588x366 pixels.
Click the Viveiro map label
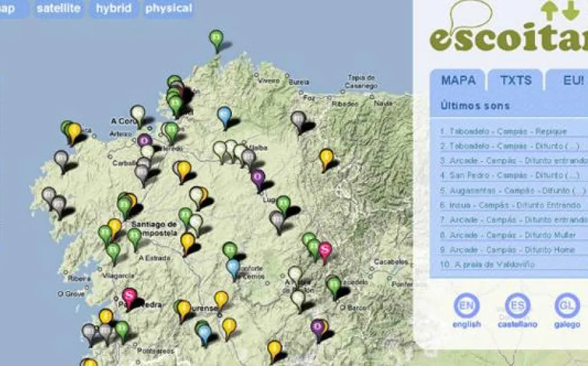[x=269, y=80]
